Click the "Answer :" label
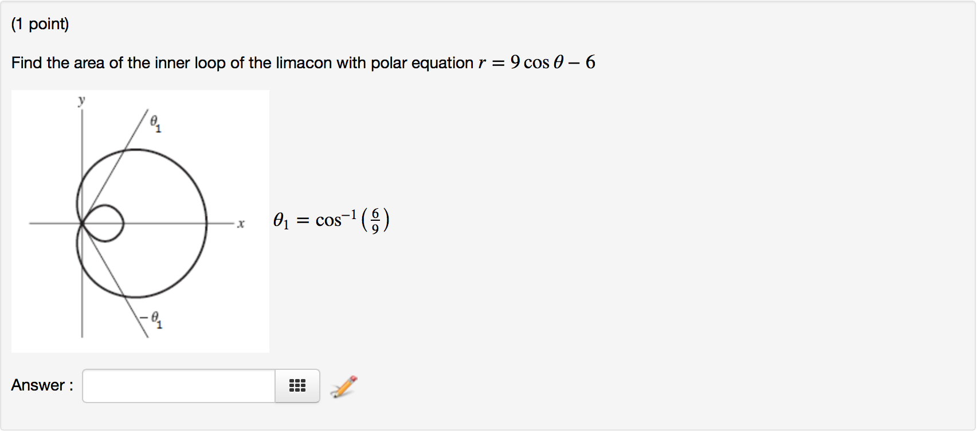 tap(42, 385)
